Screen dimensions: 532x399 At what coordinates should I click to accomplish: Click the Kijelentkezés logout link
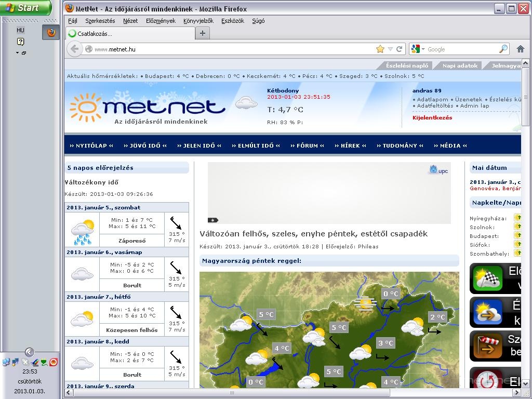[x=432, y=117]
